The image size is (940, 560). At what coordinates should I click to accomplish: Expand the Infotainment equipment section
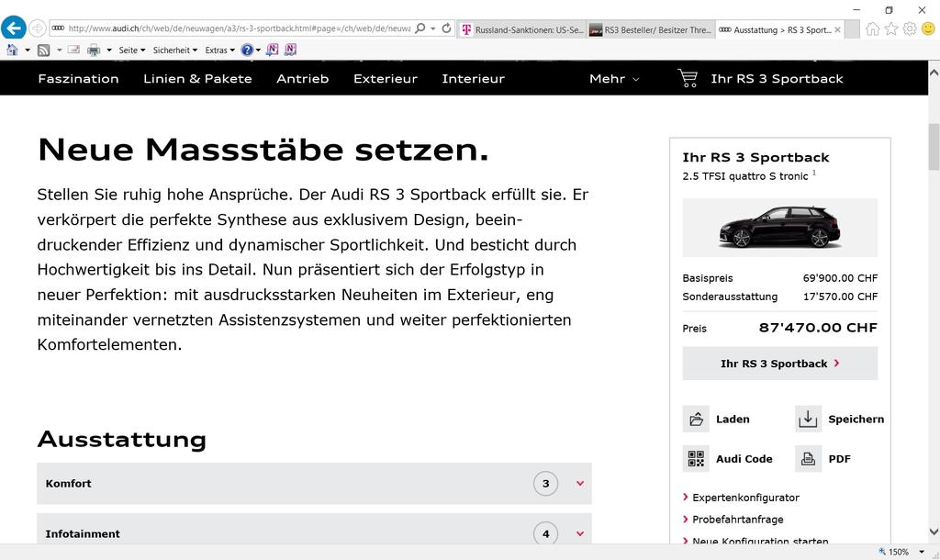tap(579, 533)
